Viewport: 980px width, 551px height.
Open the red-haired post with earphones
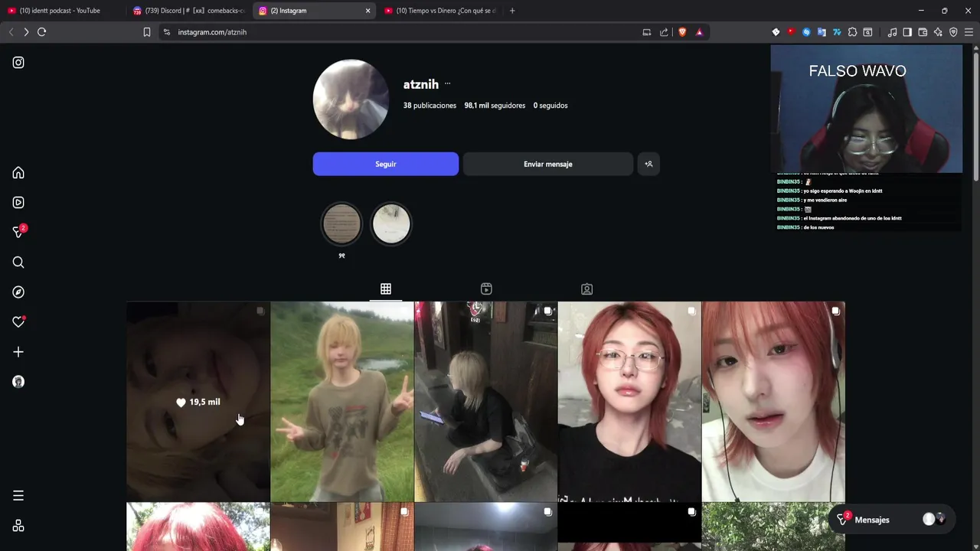[773, 402]
